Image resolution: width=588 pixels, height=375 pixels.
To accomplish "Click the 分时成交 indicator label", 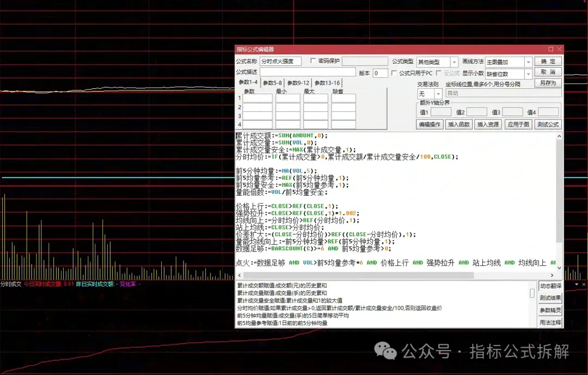I will coord(11,284).
